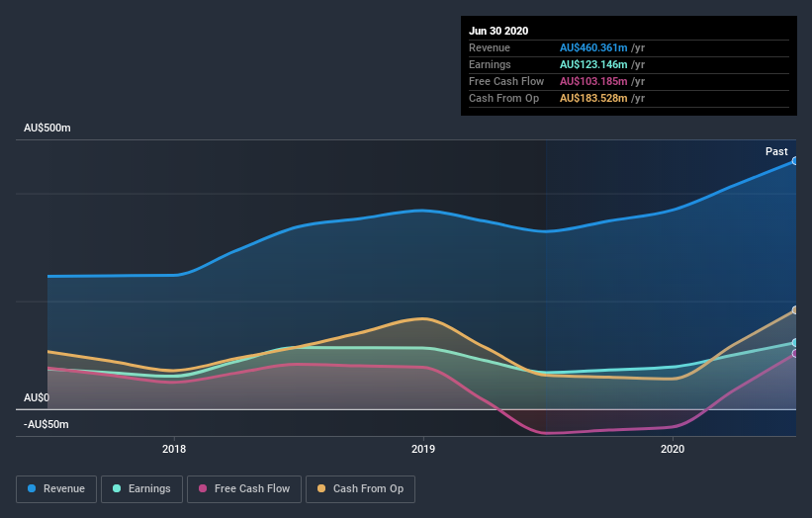This screenshot has width=812, height=518.
Task: Toggle the Earnings series legend button
Action: click(x=141, y=489)
